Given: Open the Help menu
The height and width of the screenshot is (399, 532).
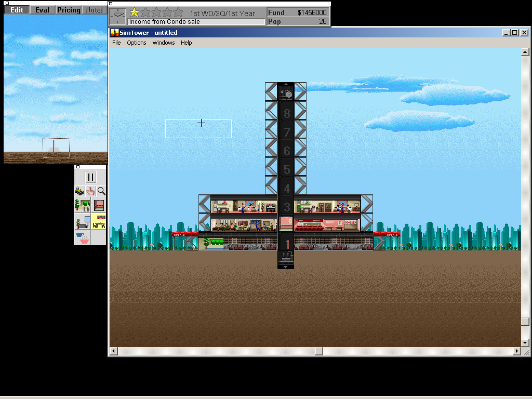Looking at the screenshot, I should click(187, 43).
